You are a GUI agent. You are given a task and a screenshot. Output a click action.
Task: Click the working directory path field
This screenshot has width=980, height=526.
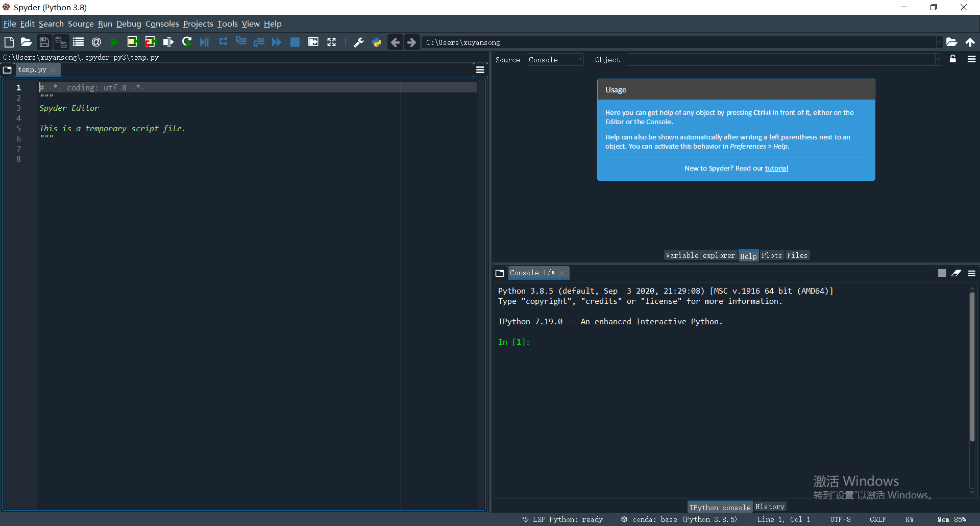(679, 42)
